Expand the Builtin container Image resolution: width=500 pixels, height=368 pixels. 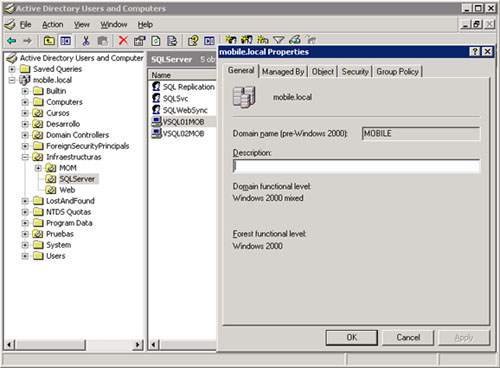click(25, 91)
